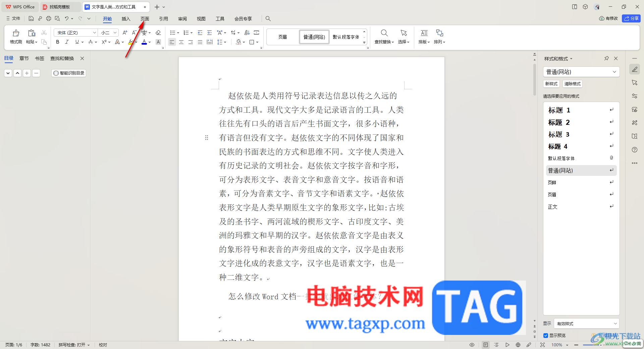Click the blue 分享 share button
The height and width of the screenshot is (349, 644).
[x=631, y=18]
